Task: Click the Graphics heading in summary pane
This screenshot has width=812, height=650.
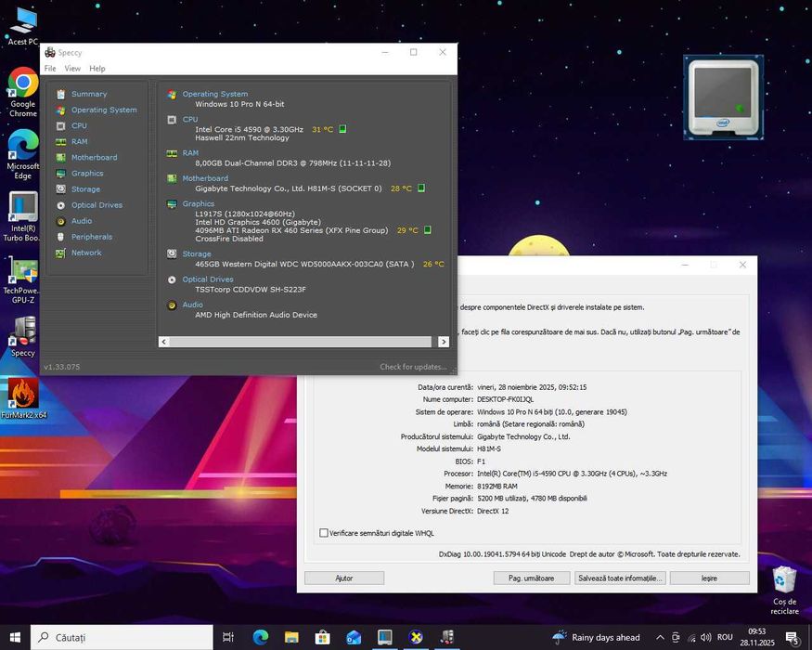Action: coord(199,203)
